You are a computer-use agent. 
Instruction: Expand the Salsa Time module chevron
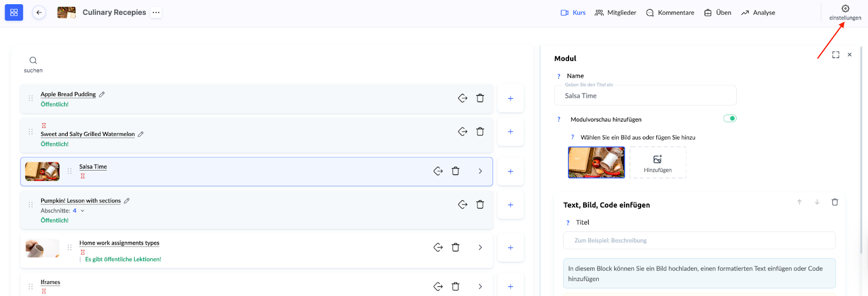tap(480, 171)
